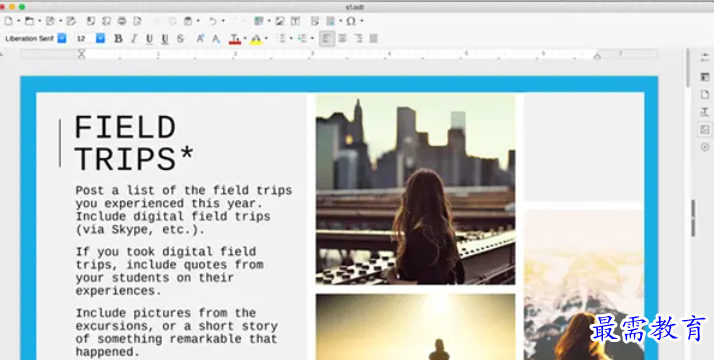Set paragraph alignment to center
The width and height of the screenshot is (714, 360).
click(342, 39)
